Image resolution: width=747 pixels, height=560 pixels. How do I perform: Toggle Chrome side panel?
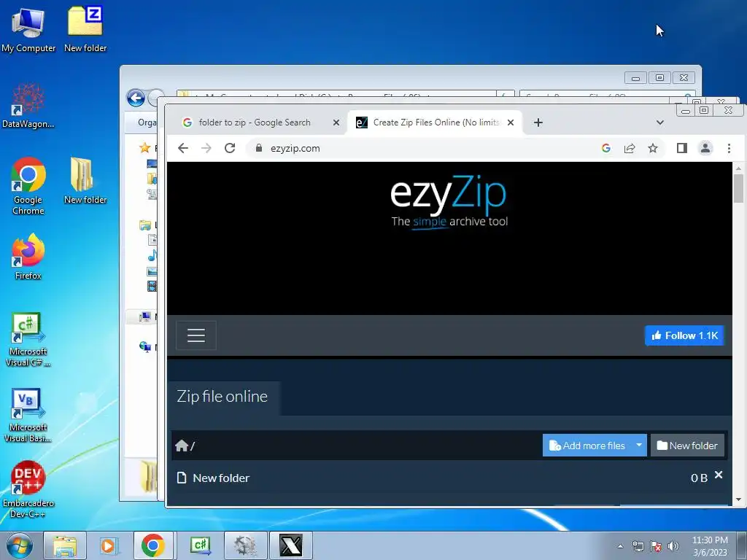(682, 148)
